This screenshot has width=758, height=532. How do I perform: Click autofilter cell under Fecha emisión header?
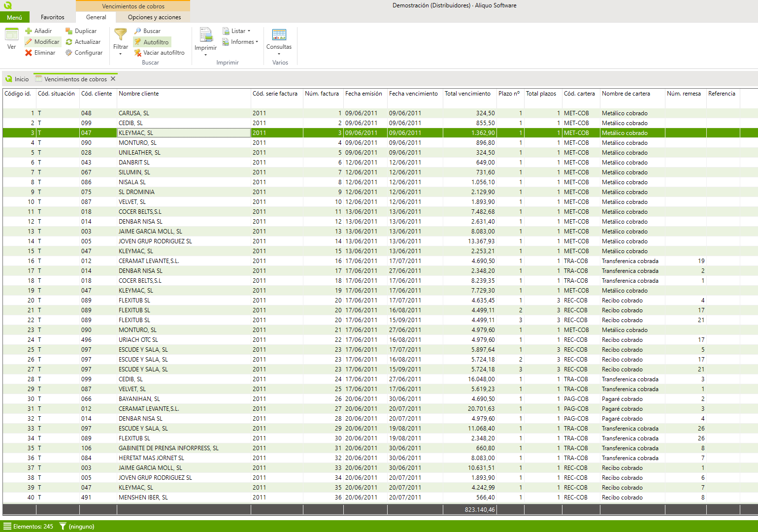pyautogui.click(x=365, y=103)
